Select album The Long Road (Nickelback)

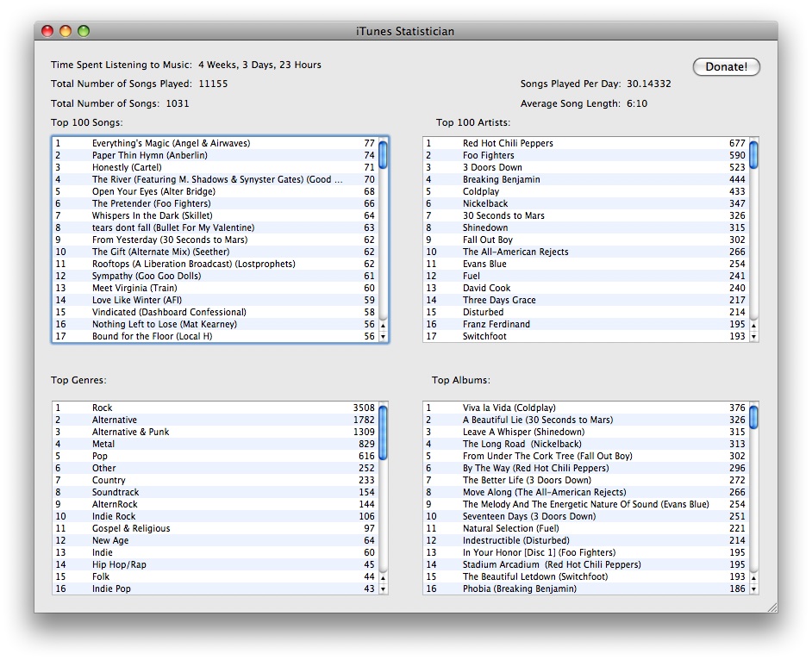[585, 444]
